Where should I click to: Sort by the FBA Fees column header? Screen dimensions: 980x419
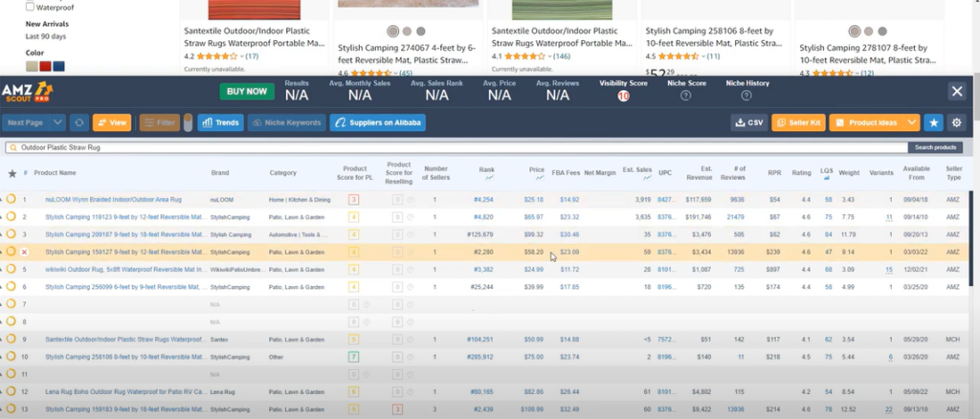click(566, 173)
